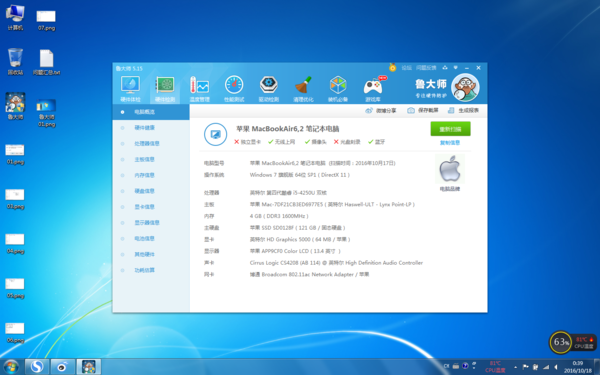This screenshot has width=600, height=375.
Task: Click the 63% CPU usage floating widget
Action: tap(561, 342)
